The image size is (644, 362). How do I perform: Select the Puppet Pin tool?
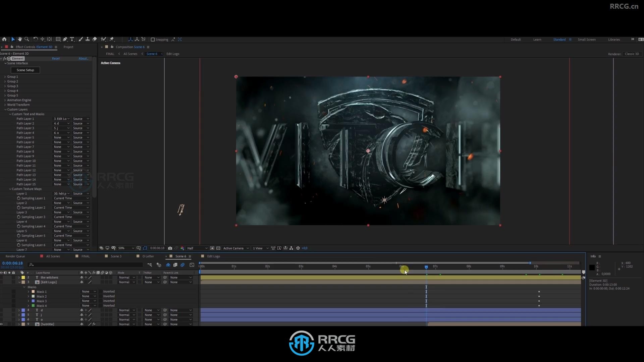[112, 39]
